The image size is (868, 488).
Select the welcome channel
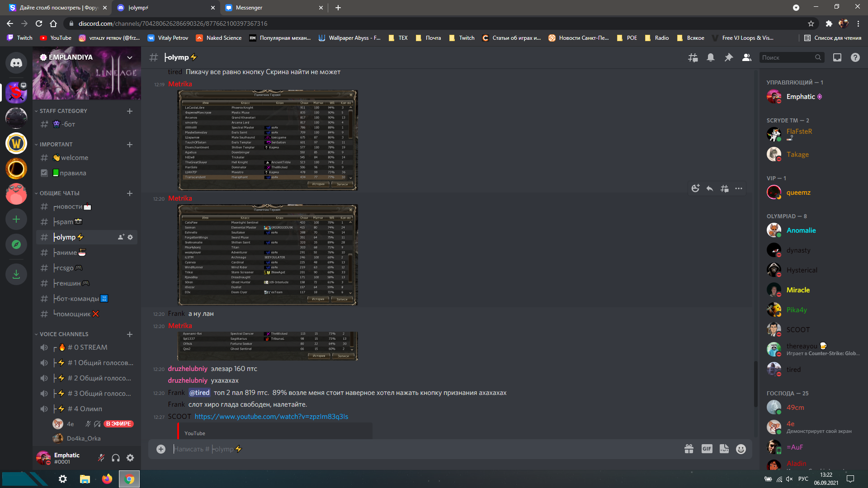[x=75, y=158]
